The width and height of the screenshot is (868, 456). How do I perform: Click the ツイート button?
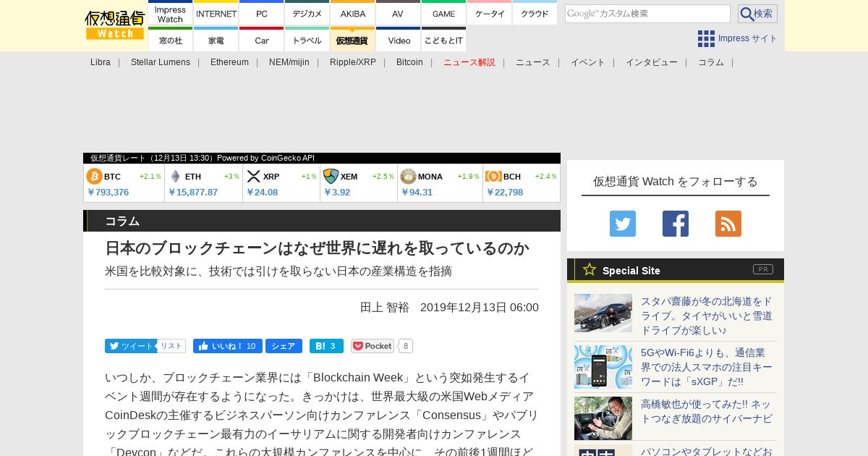pyautogui.click(x=130, y=346)
